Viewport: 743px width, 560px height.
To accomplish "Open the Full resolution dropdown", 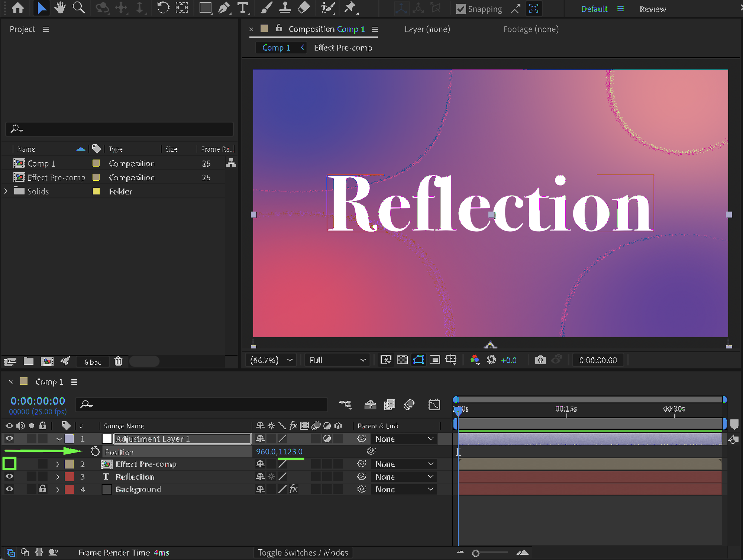I will pyautogui.click(x=337, y=360).
